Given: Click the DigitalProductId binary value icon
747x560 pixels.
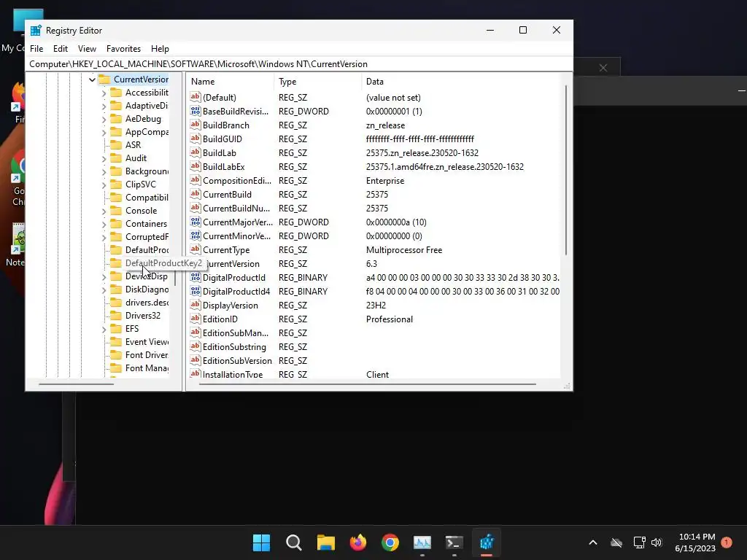Looking at the screenshot, I should tap(195, 277).
